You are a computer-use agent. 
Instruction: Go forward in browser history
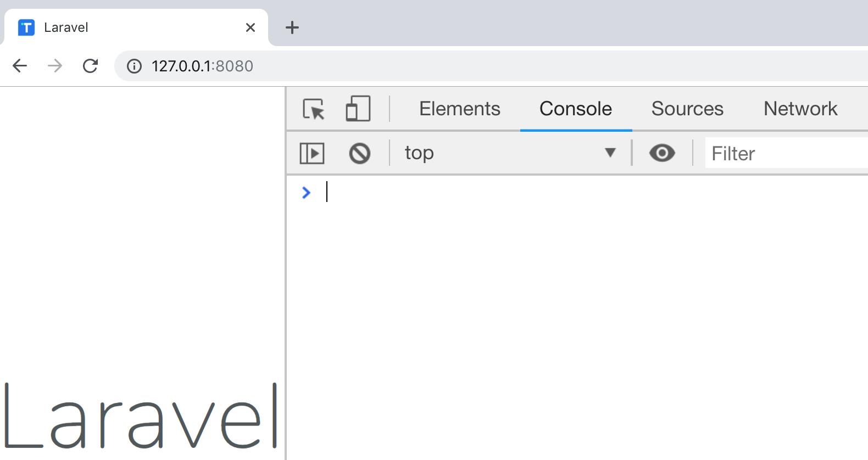[x=55, y=66]
